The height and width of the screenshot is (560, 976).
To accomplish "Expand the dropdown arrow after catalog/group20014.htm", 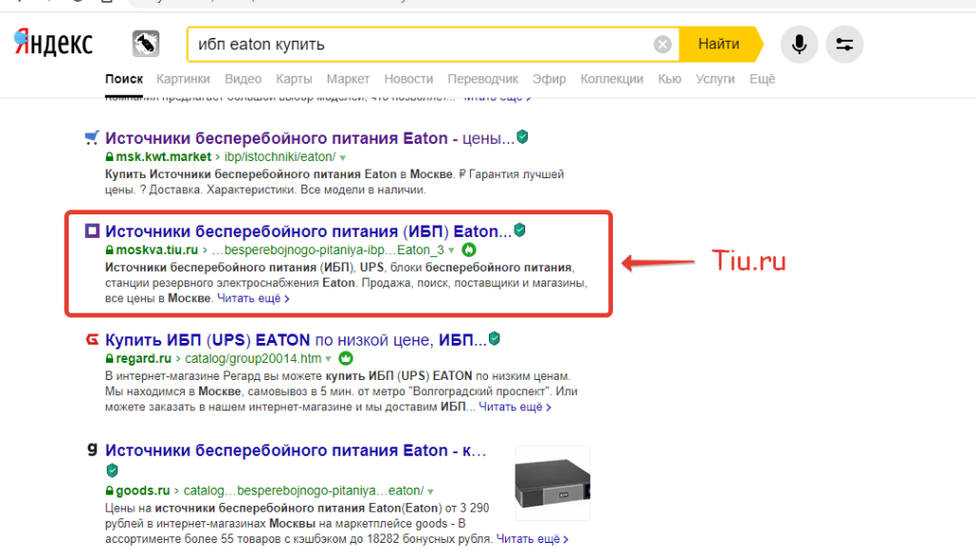I will pyautogui.click(x=328, y=359).
